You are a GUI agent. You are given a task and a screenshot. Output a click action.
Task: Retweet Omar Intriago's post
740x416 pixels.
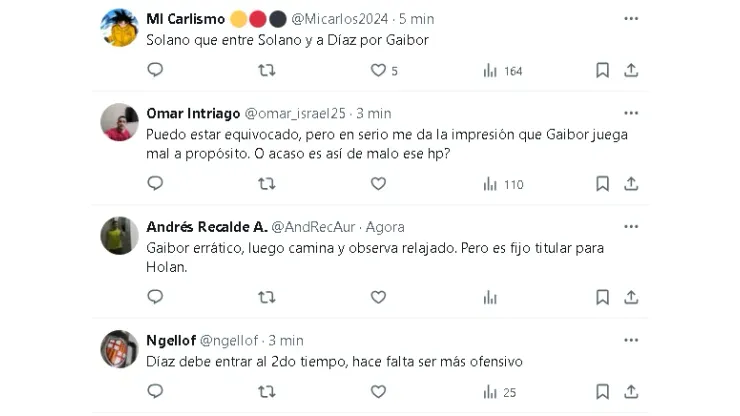click(x=267, y=184)
